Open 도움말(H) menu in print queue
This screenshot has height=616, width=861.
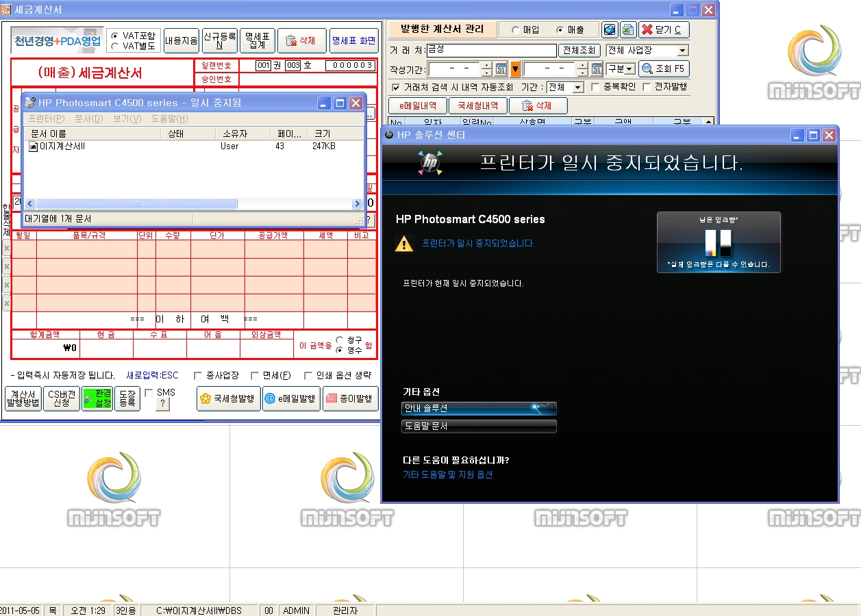170,119
